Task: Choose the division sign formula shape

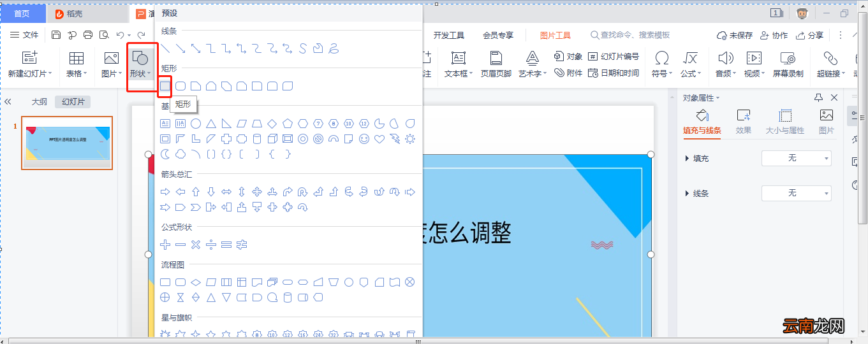Action: [x=211, y=244]
